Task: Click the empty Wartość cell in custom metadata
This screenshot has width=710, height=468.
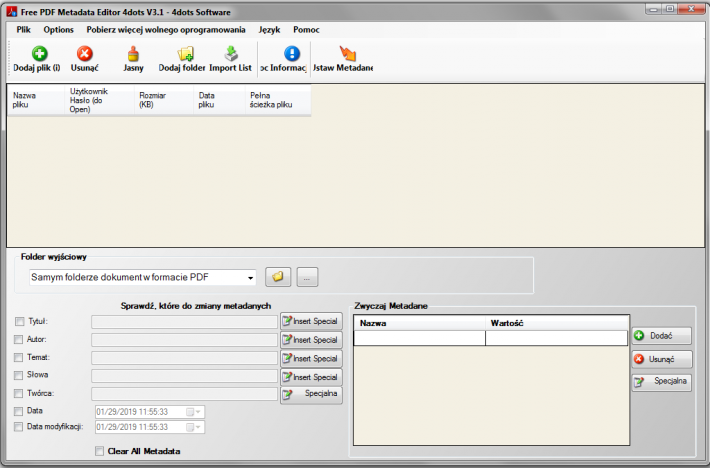Action: point(556,338)
